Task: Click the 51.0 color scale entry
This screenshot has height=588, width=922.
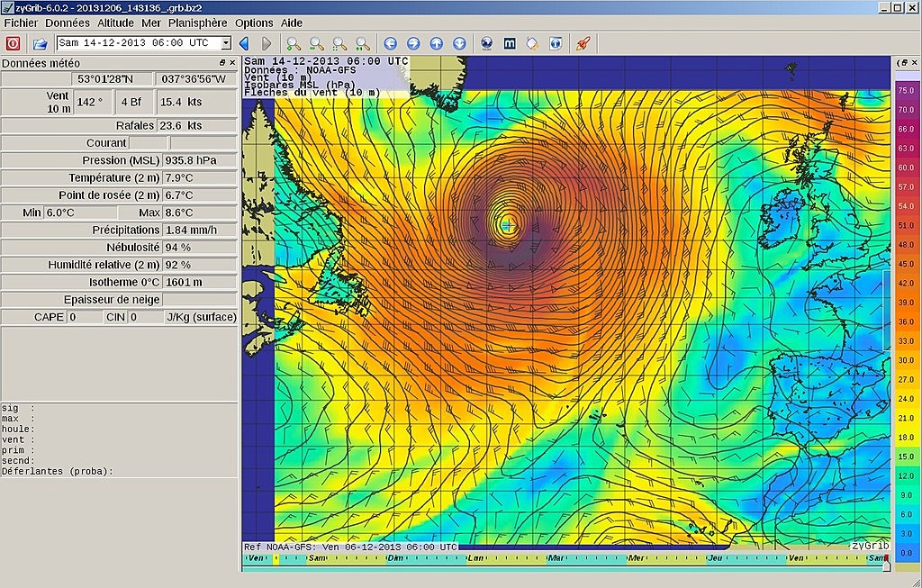Action: coord(906,225)
